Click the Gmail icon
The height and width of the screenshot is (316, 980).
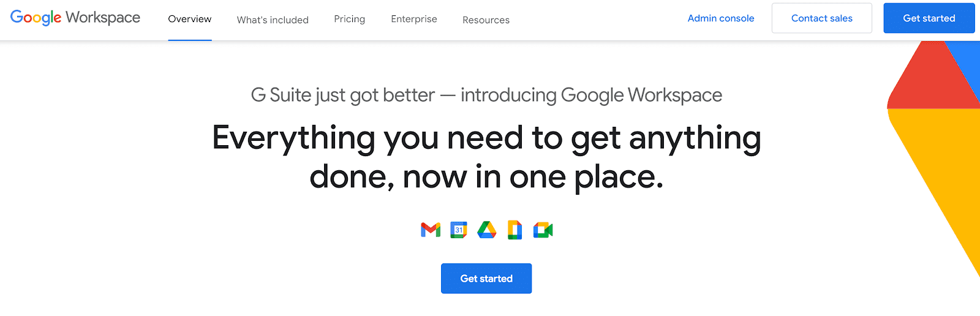click(431, 230)
